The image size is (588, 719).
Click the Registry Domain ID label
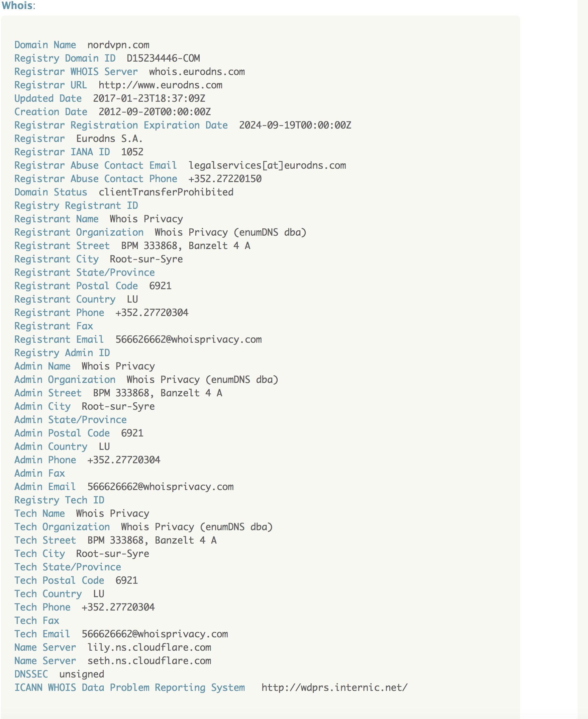click(x=65, y=58)
